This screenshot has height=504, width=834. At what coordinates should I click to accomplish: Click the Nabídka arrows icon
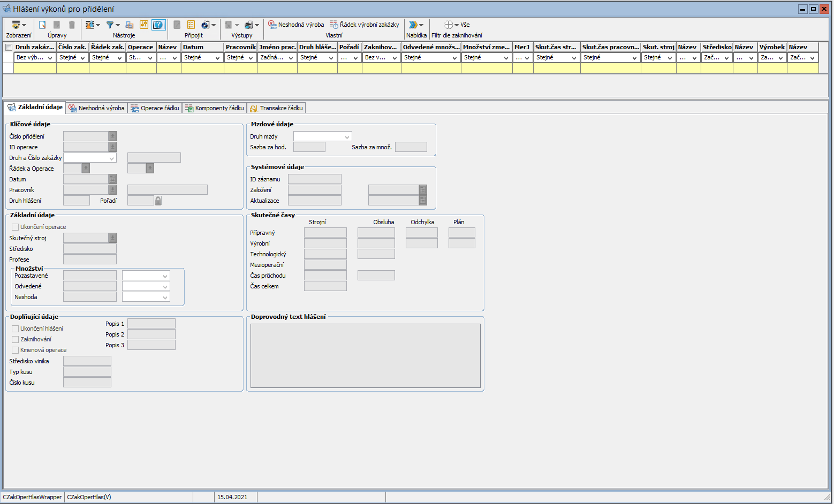point(413,25)
